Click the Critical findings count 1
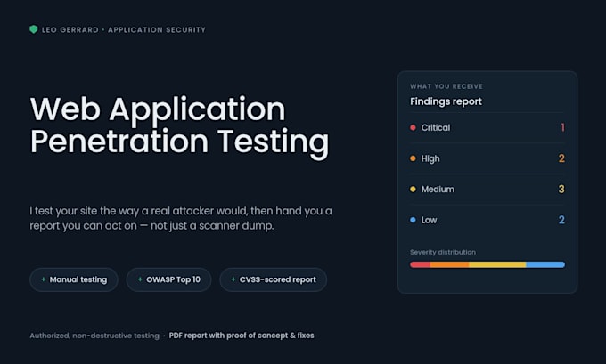Screen dimensions: 606x364 (x=562, y=127)
